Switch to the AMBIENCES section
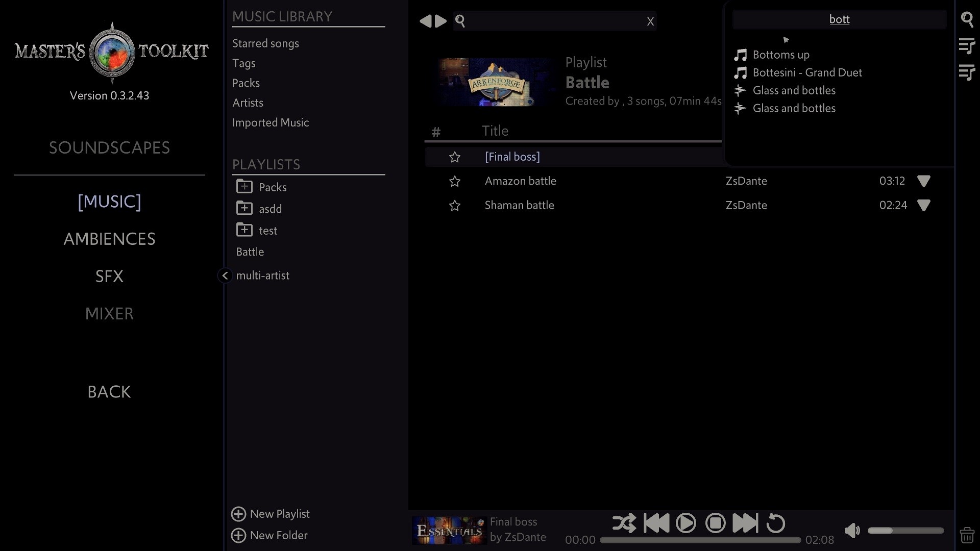The image size is (980, 551). (x=109, y=239)
